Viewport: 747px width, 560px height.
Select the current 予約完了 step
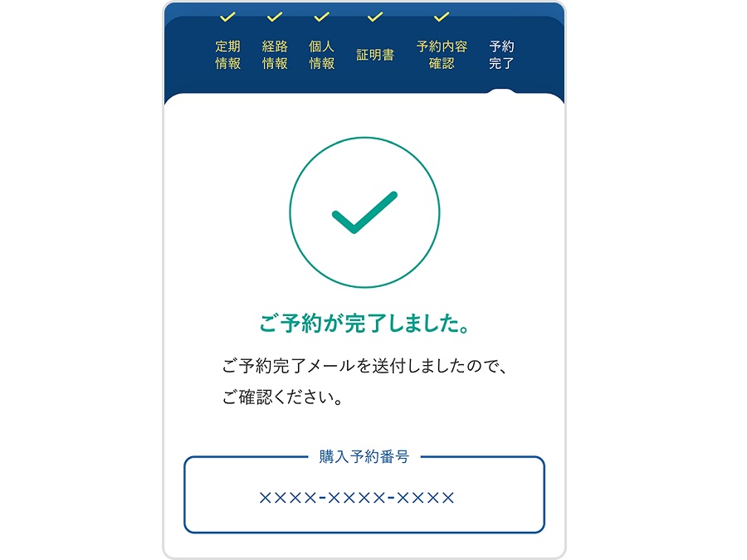point(501,55)
